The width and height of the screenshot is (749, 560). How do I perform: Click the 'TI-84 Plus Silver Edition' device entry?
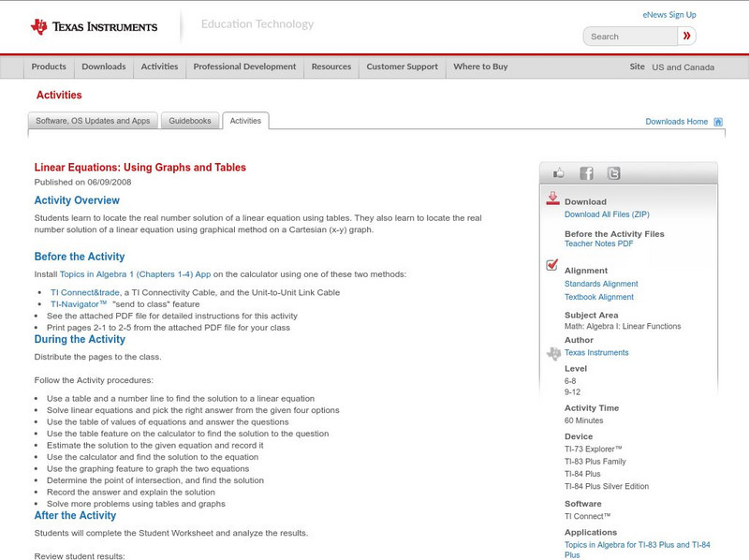click(x=607, y=486)
